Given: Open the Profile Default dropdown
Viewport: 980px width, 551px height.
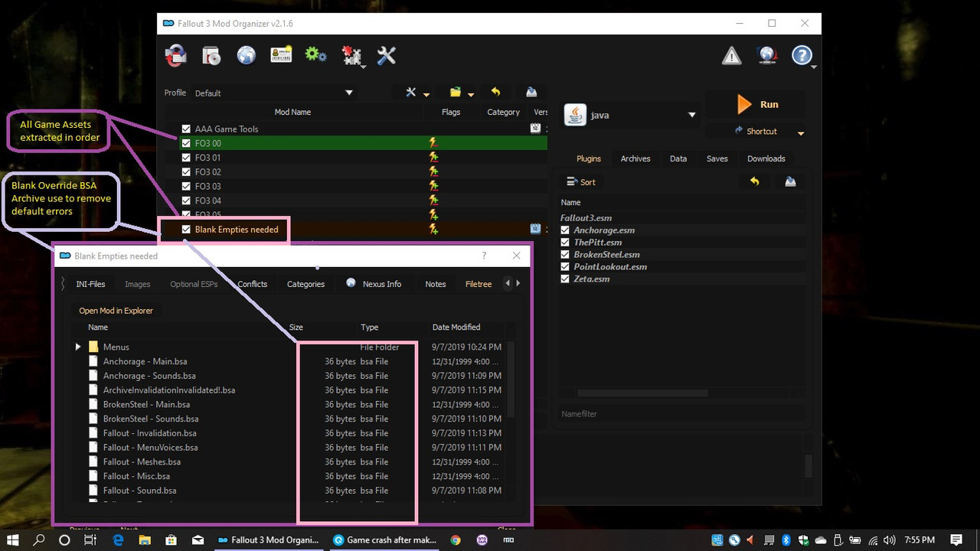Looking at the screenshot, I should point(273,93).
